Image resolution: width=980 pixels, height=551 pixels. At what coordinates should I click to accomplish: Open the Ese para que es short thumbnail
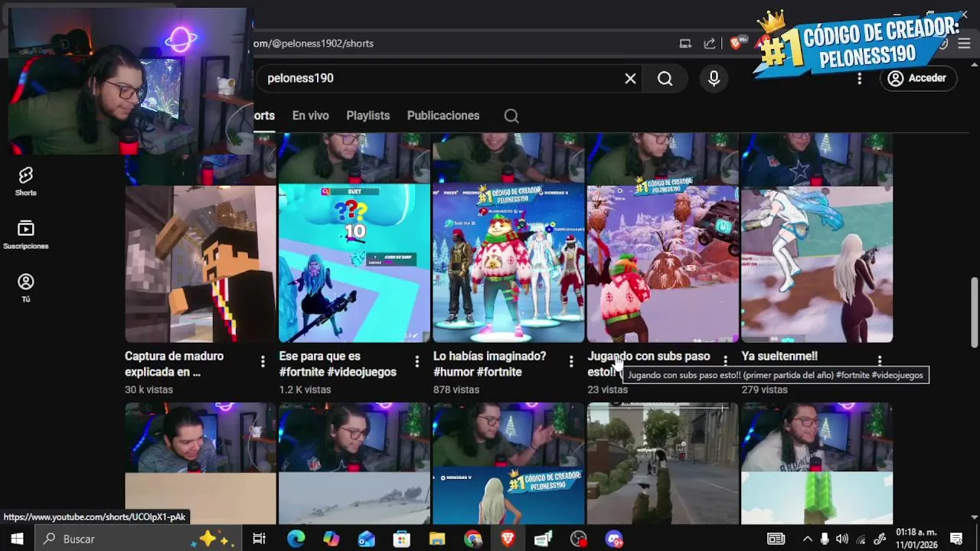pos(354,263)
